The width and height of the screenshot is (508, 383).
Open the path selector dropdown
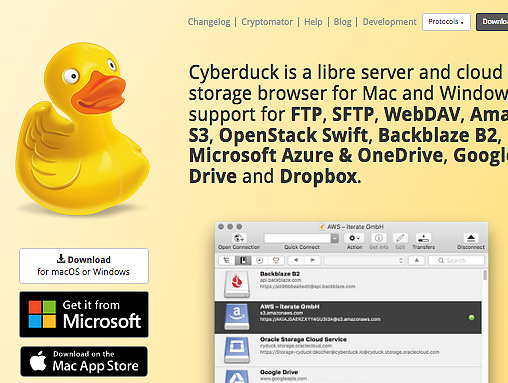click(365, 260)
